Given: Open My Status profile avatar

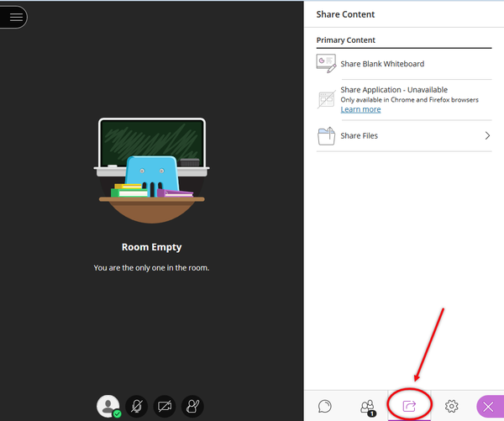Looking at the screenshot, I should pos(108,406).
